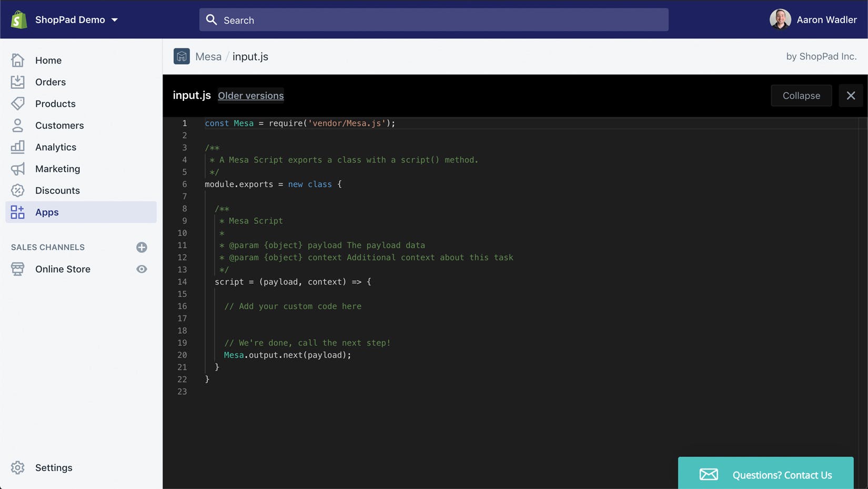Open the Customers section
Image resolution: width=868 pixels, height=489 pixels.
pyautogui.click(x=59, y=125)
